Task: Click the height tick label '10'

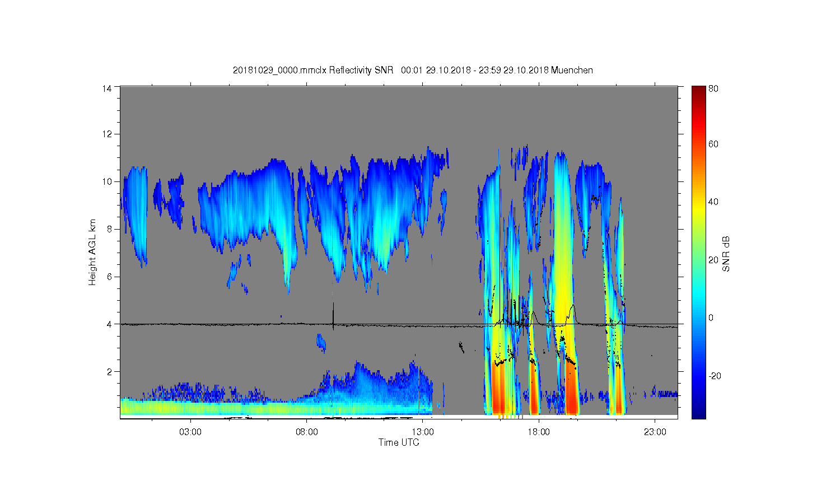Action: coord(107,181)
